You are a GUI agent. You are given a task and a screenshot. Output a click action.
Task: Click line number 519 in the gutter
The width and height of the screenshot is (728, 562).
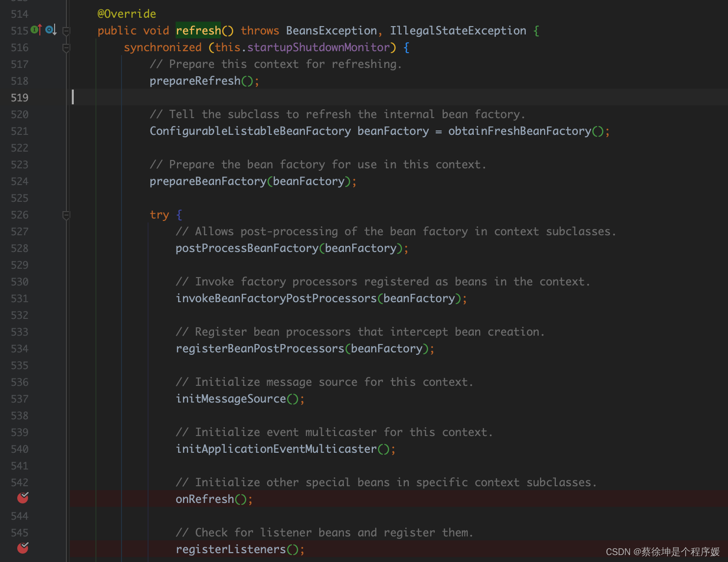[x=20, y=97]
